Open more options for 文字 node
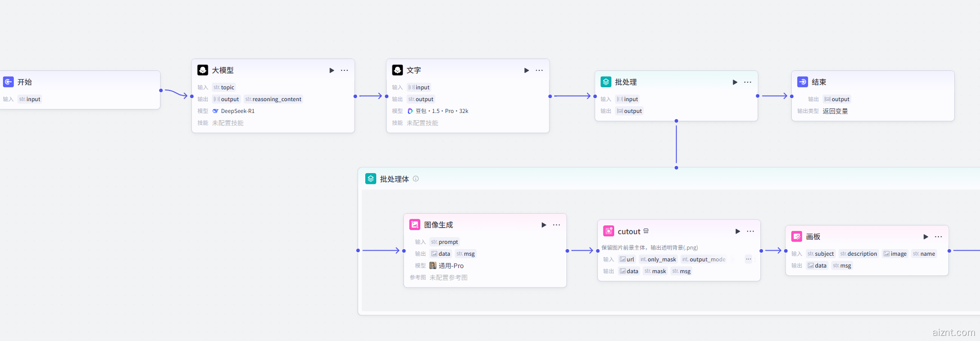The height and width of the screenshot is (341, 980). point(539,70)
